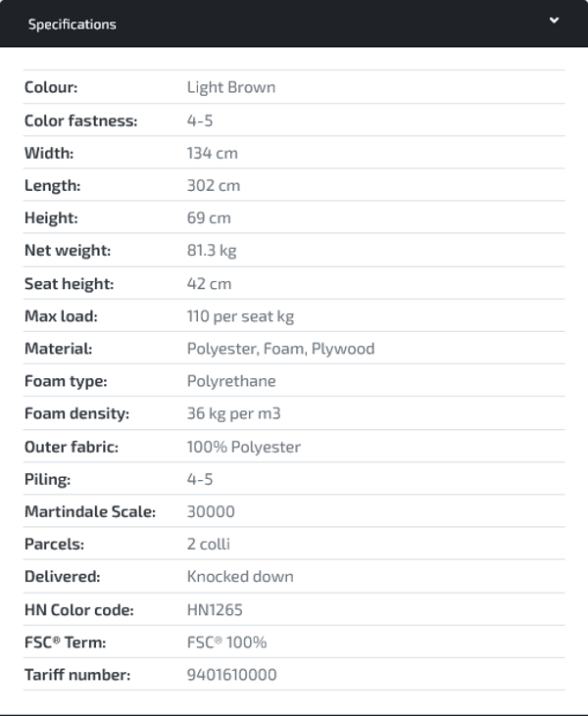The height and width of the screenshot is (716, 588).
Task: Click the tariff number 9401610000
Action: 232,675
